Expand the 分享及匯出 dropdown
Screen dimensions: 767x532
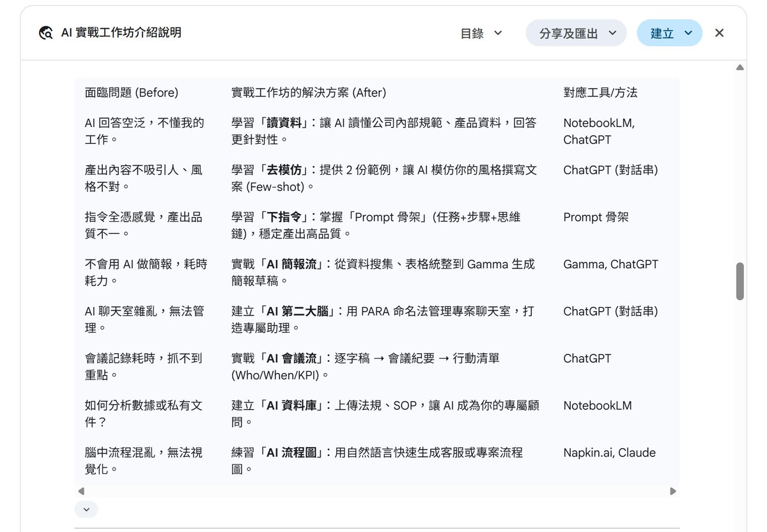(x=576, y=33)
